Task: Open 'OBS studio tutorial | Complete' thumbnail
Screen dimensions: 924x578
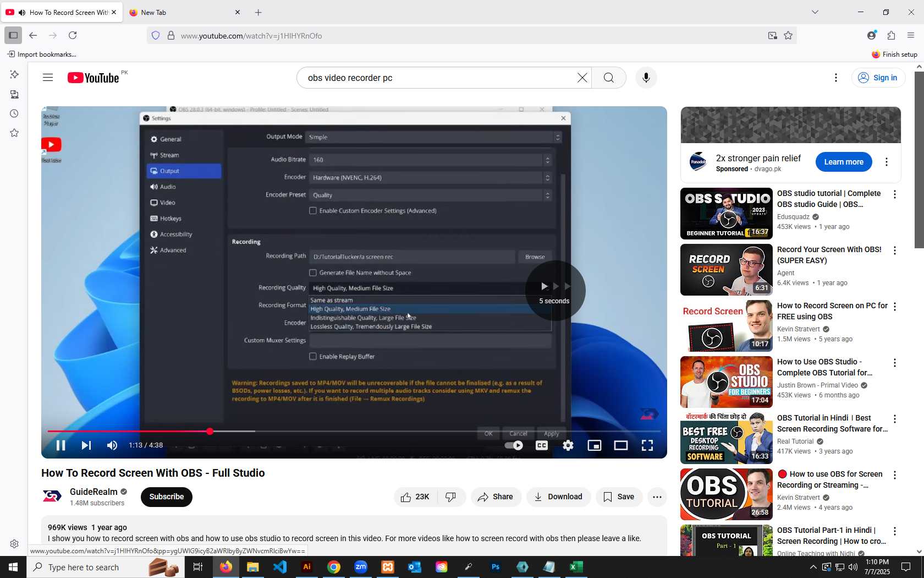Action: coord(727,214)
